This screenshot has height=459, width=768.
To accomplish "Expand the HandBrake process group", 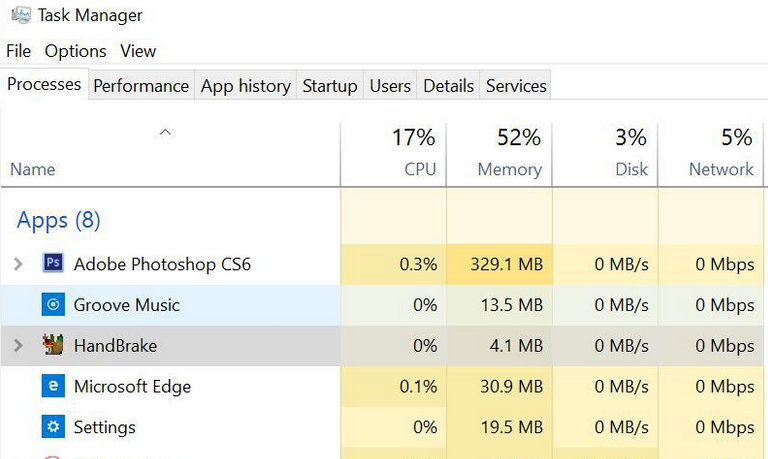I will click(x=17, y=346).
